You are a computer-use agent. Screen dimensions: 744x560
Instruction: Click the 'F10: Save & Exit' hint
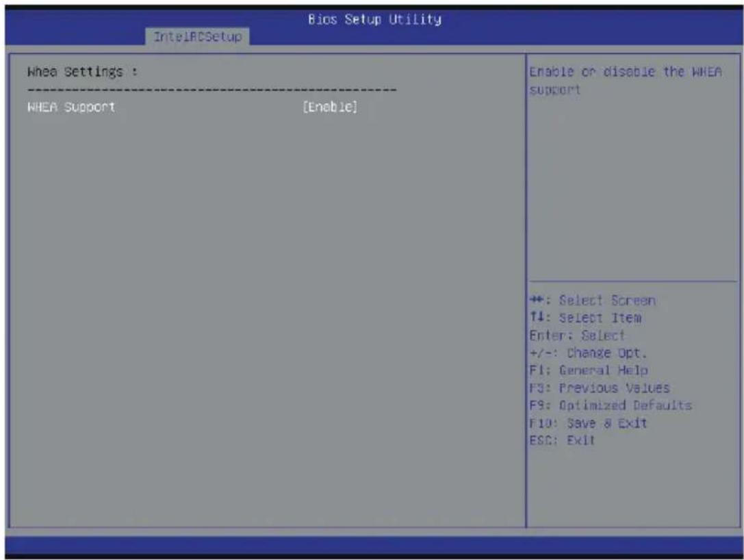click(589, 423)
